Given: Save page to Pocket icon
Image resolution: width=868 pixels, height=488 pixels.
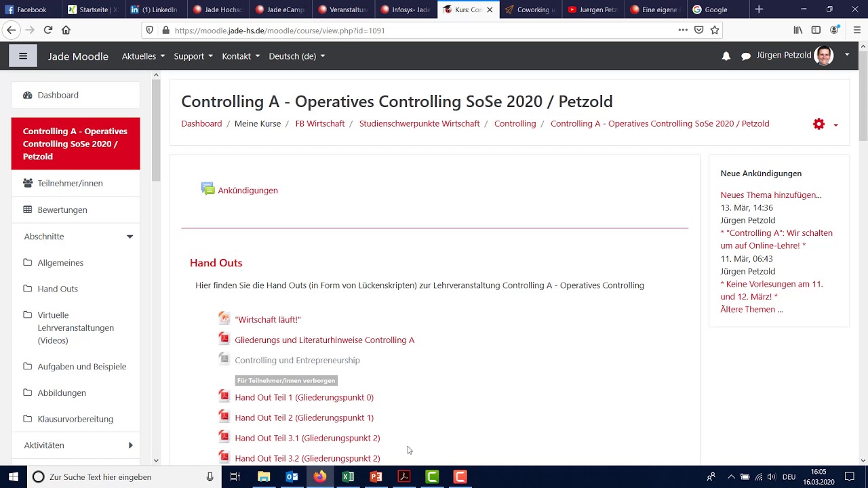Looking at the screenshot, I should [x=699, y=30].
